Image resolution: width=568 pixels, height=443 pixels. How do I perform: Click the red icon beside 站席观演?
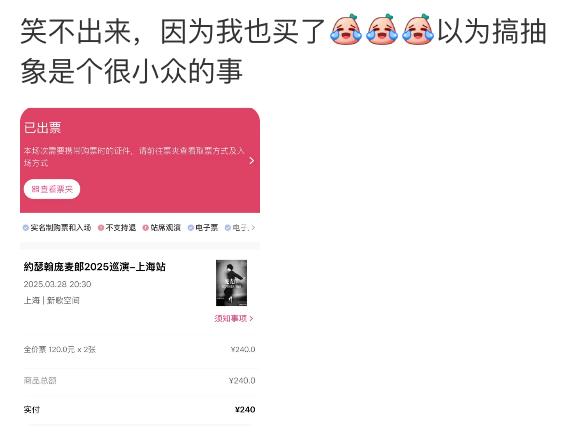(x=146, y=228)
